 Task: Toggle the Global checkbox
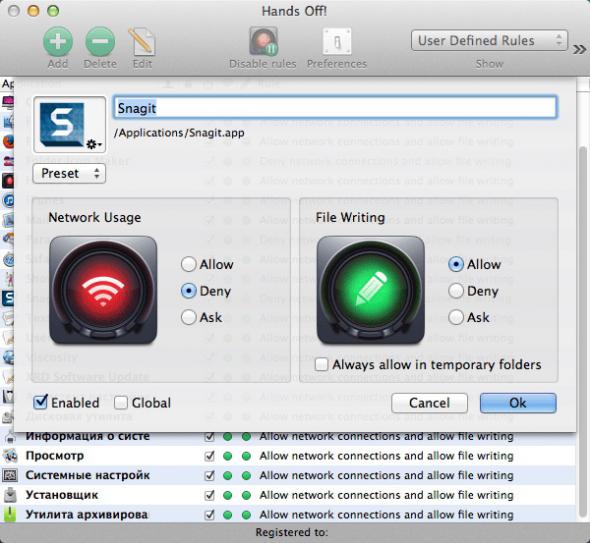point(120,403)
